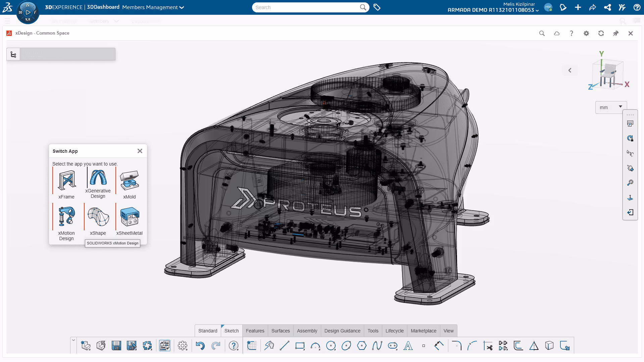644x362 pixels.
Task: Select the Circle sketch tool
Action: [331, 346]
